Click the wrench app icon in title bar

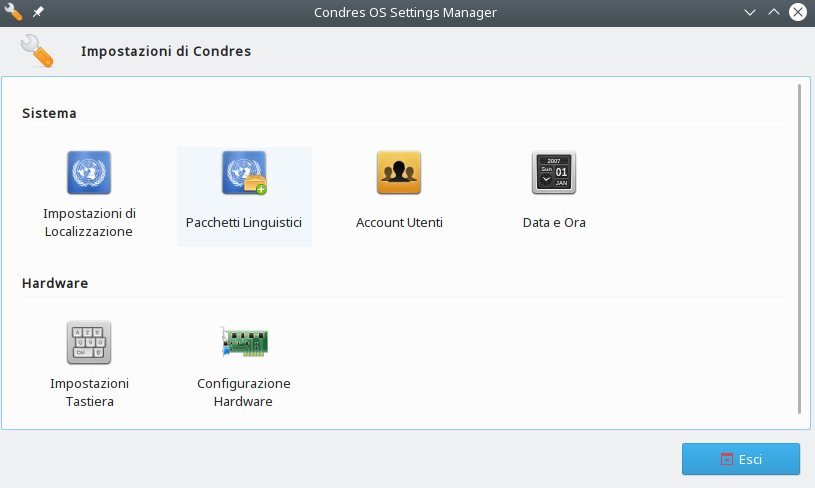coord(13,13)
